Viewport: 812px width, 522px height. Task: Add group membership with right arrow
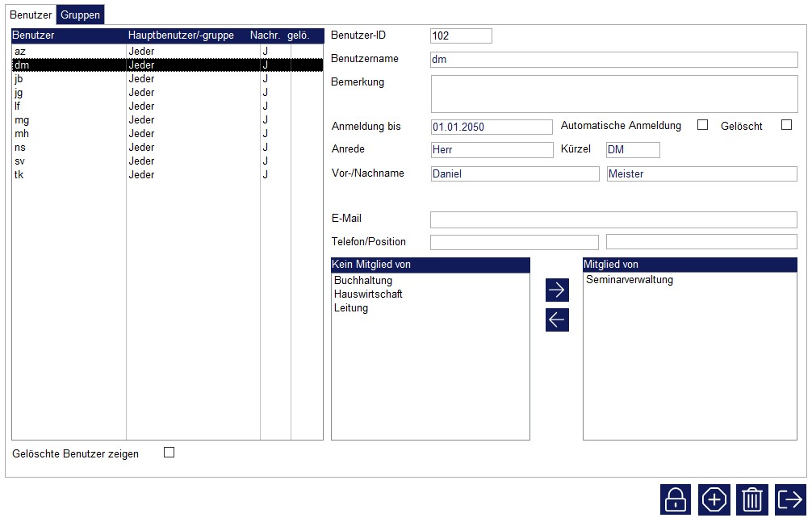coord(557,290)
